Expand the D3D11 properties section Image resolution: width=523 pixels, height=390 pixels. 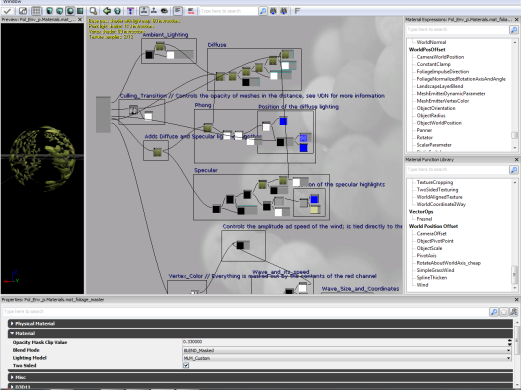[x=260, y=387]
